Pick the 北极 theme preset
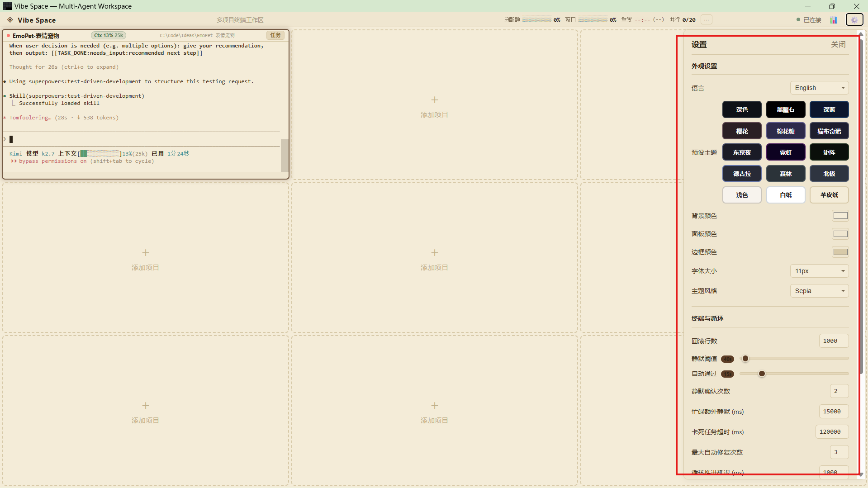Image resolution: width=868 pixels, height=488 pixels. click(x=829, y=174)
